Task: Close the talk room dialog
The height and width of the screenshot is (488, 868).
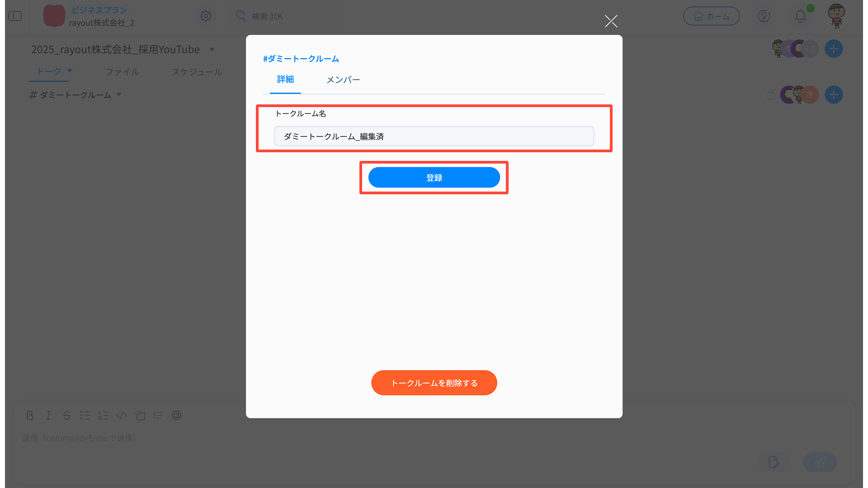Action: coord(611,21)
